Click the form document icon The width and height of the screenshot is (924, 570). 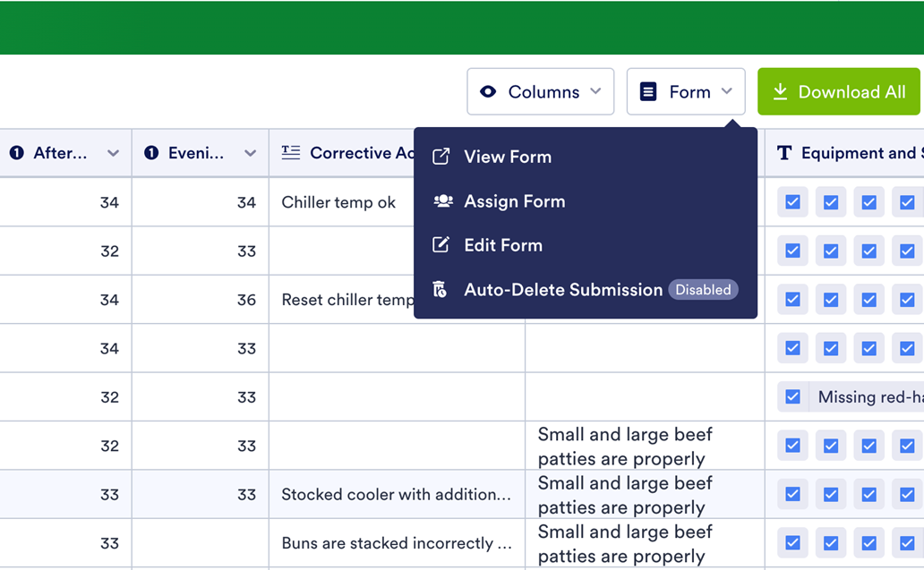[x=648, y=92]
